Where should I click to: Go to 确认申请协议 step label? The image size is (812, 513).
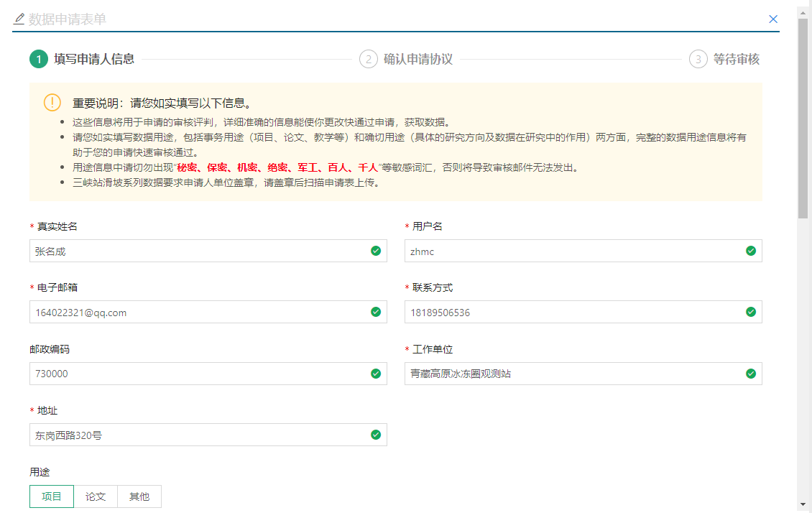point(418,59)
